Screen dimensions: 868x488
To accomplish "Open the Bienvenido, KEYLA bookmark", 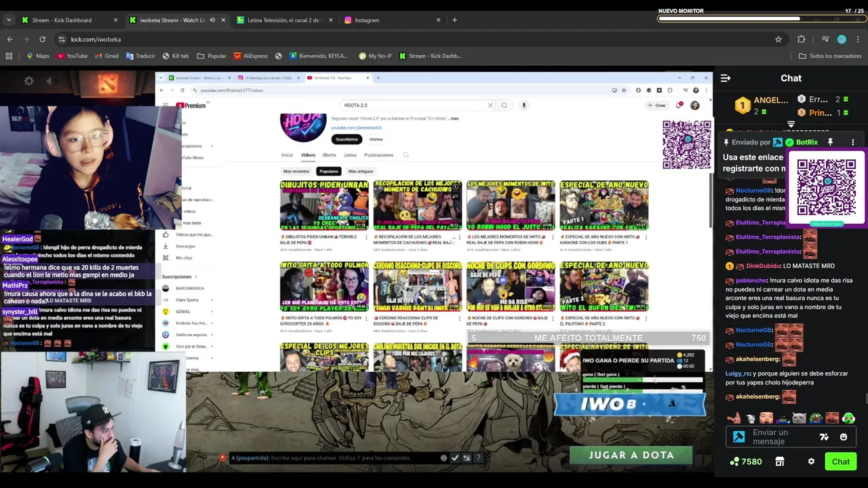I will [x=318, y=56].
